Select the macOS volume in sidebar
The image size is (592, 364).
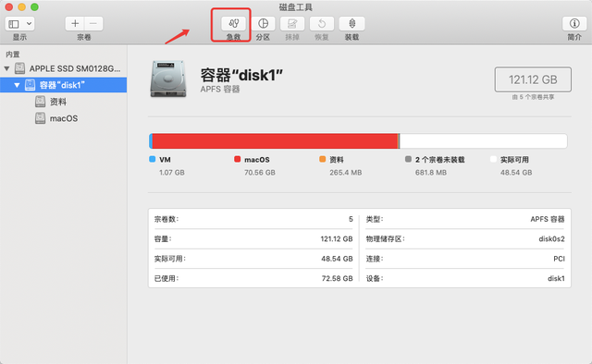tap(64, 118)
